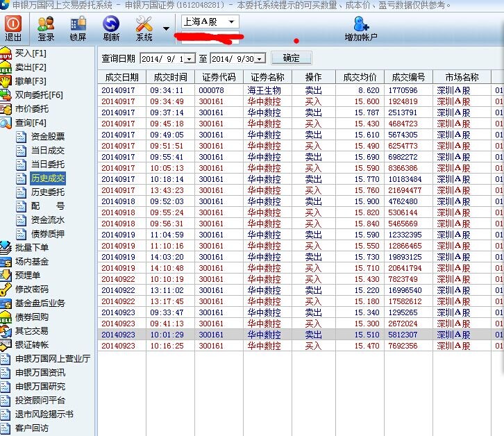Click deal number 21694477
This screenshot has width=504, height=436.
(405, 190)
